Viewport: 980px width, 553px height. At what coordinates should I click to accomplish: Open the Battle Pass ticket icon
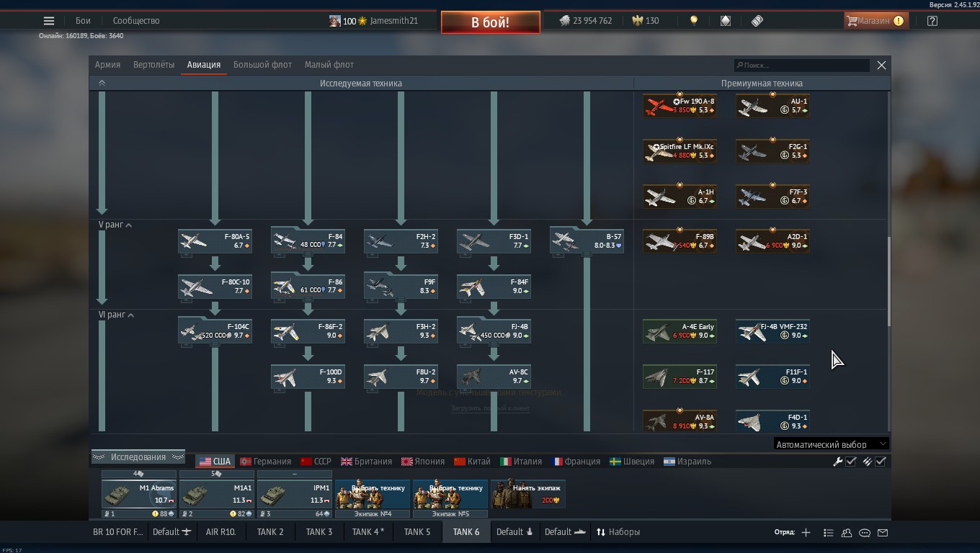[757, 21]
